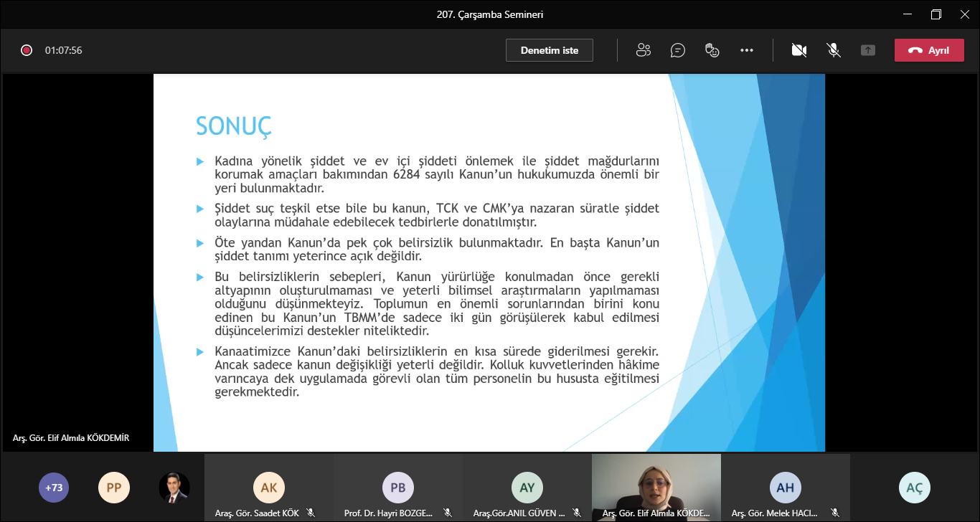Toggle mute state of Melek HACI
The image size is (980, 522).
tap(835, 513)
